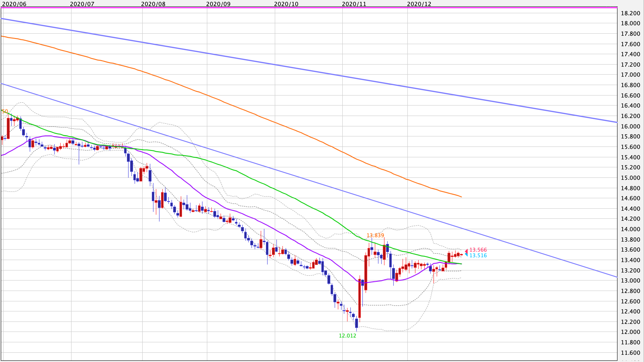Click the 12.000 price axis label
Screen dimensions: 644x362
pyautogui.click(x=631, y=332)
